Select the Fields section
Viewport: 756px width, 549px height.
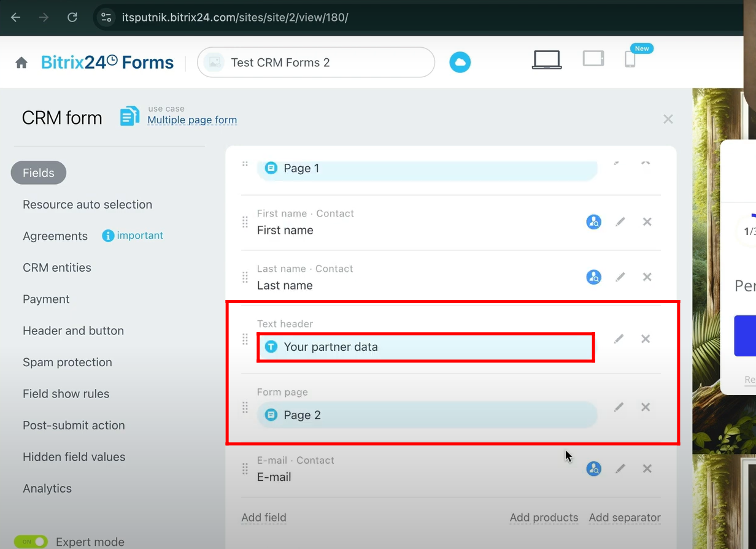point(39,173)
